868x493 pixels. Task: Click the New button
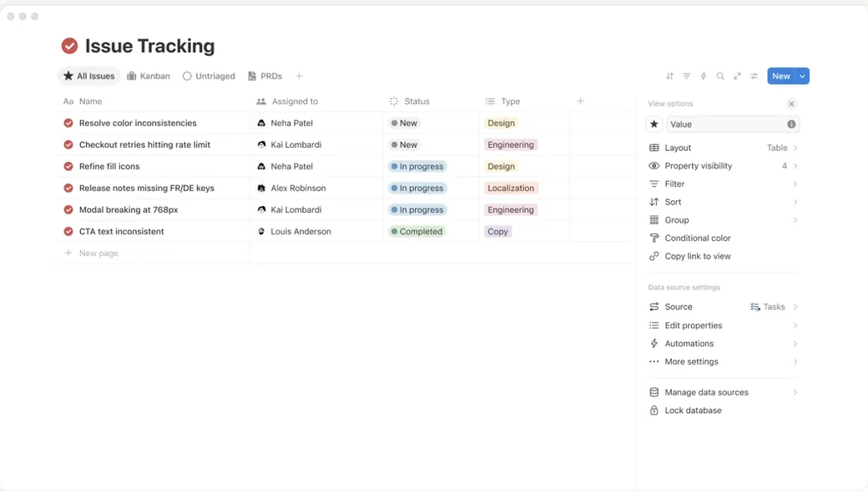781,76
